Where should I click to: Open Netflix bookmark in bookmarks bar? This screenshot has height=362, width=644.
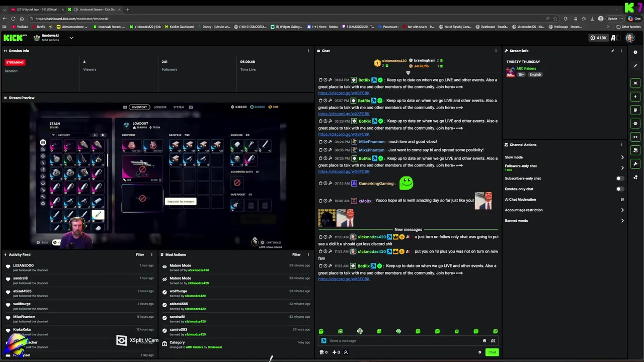(x=38, y=27)
